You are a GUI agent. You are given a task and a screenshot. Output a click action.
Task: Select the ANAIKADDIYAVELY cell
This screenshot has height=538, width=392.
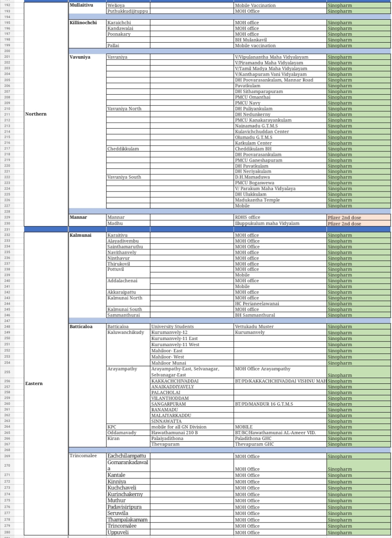click(x=192, y=387)
